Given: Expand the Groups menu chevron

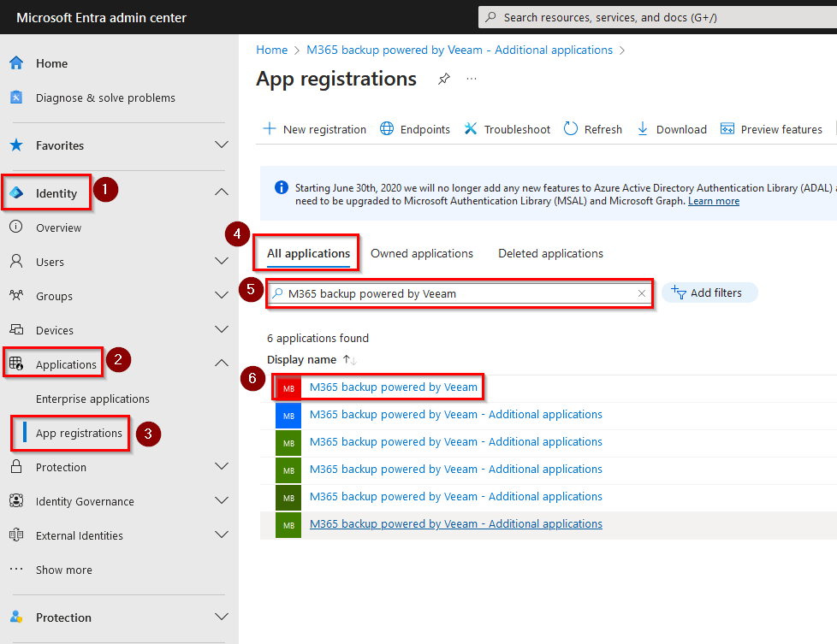Looking at the screenshot, I should pos(222,295).
